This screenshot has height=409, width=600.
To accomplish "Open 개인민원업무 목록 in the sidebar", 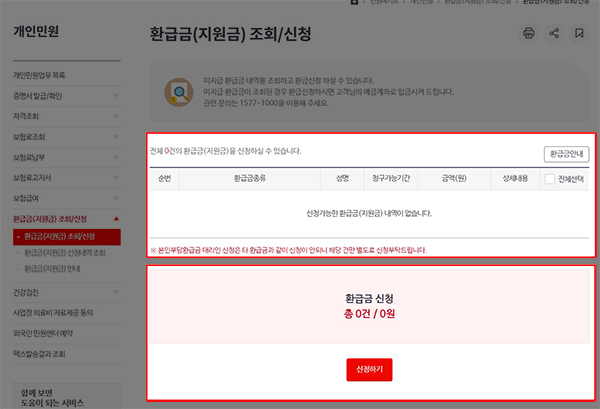I will [x=39, y=75].
